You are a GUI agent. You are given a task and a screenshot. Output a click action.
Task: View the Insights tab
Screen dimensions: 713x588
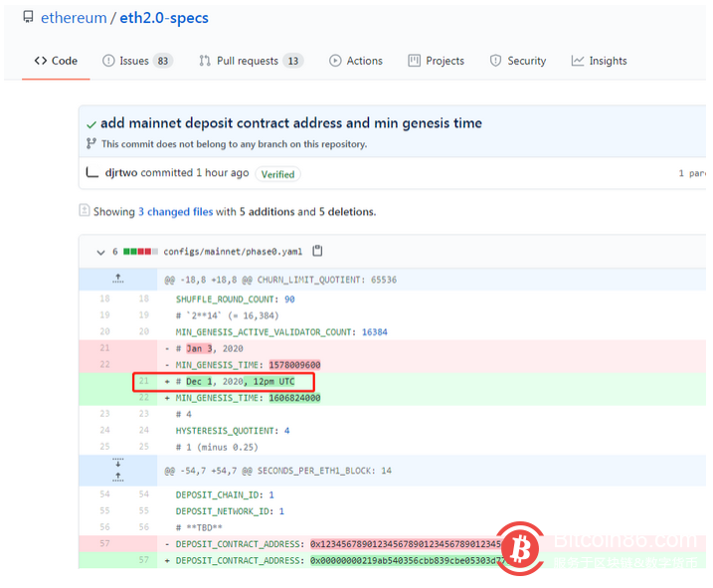(599, 61)
